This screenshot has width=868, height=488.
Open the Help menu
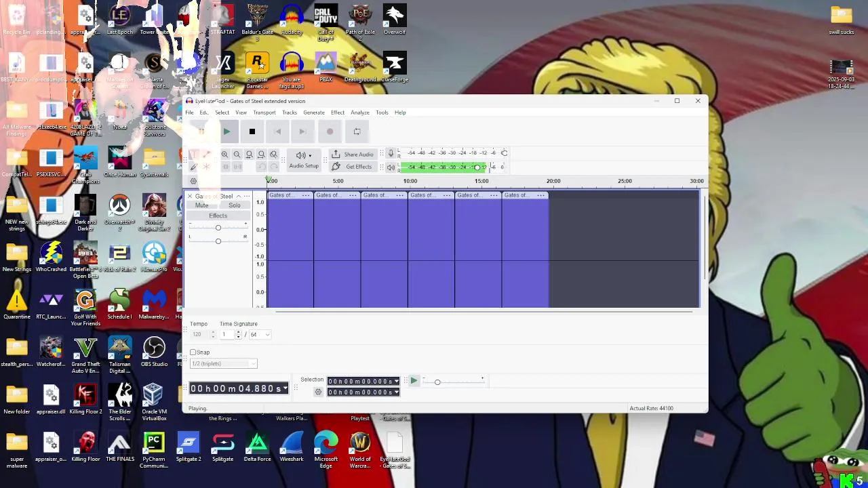click(400, 113)
